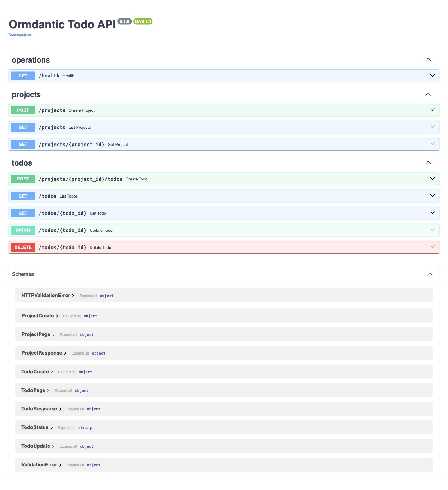The height and width of the screenshot is (490, 448).
Task: Expand HTTPValidationError schema arrow
Action: point(73,296)
